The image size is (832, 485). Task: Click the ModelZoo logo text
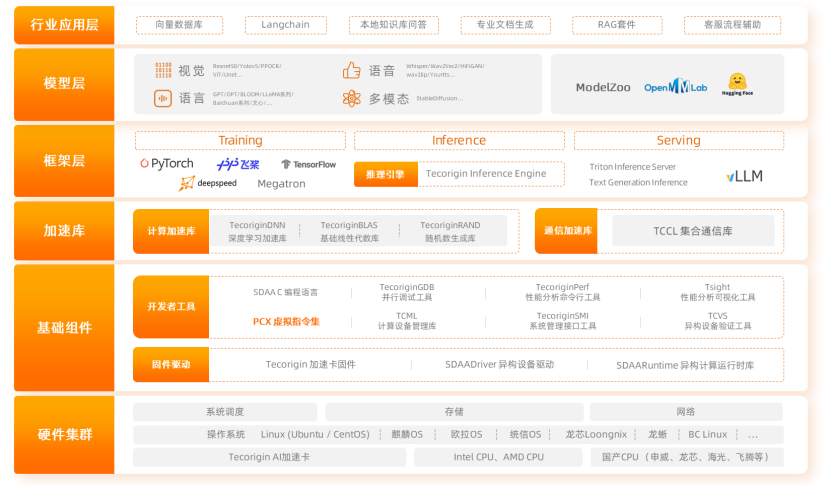pyautogui.click(x=603, y=87)
